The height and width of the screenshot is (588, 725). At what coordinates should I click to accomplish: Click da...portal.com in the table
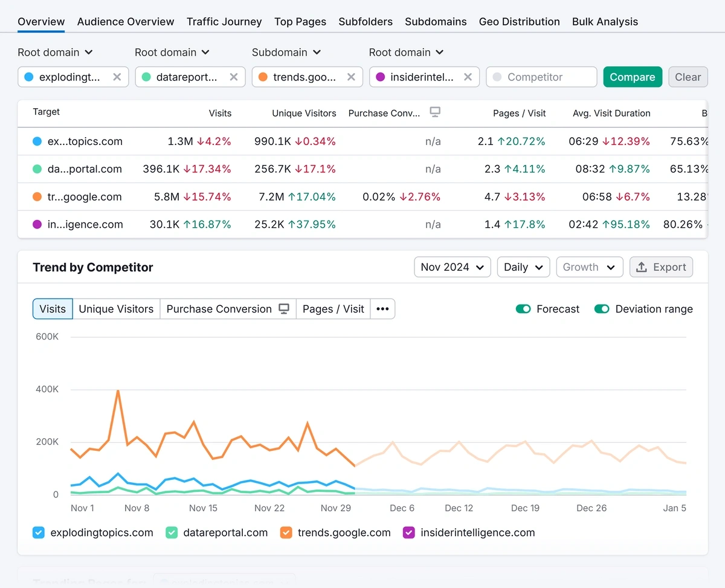tap(85, 169)
